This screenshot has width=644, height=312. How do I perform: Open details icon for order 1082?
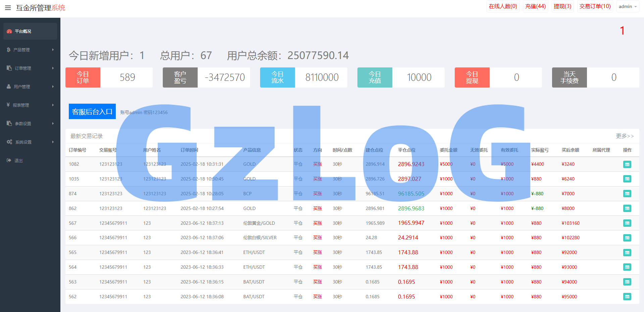627,164
